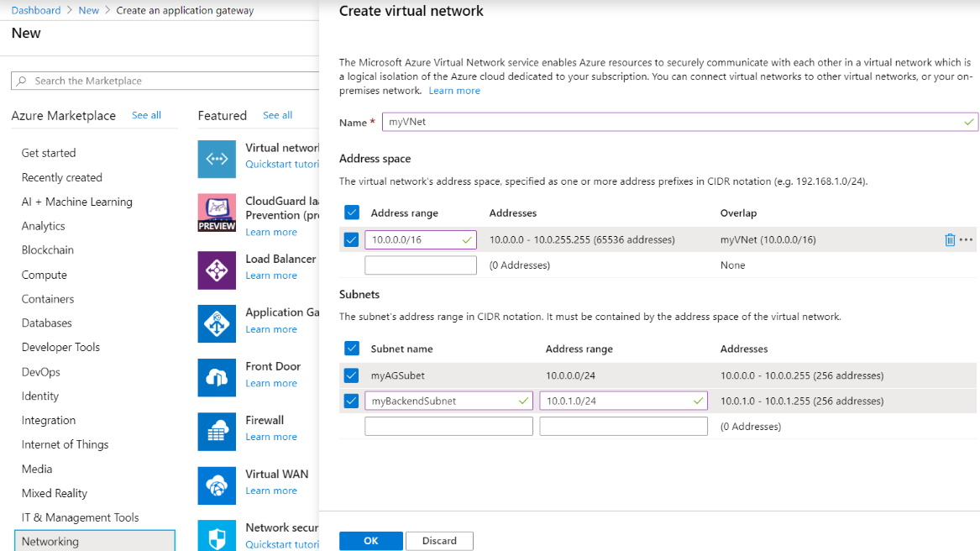The image size is (980, 551).
Task: Open the Virtual WAN icon
Action: pyautogui.click(x=217, y=485)
